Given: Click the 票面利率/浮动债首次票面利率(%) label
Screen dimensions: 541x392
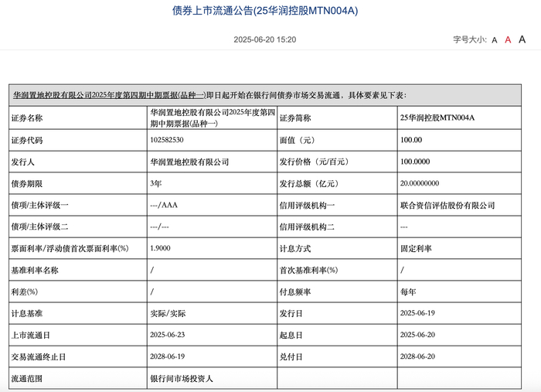Looking at the screenshot, I should [70, 248].
